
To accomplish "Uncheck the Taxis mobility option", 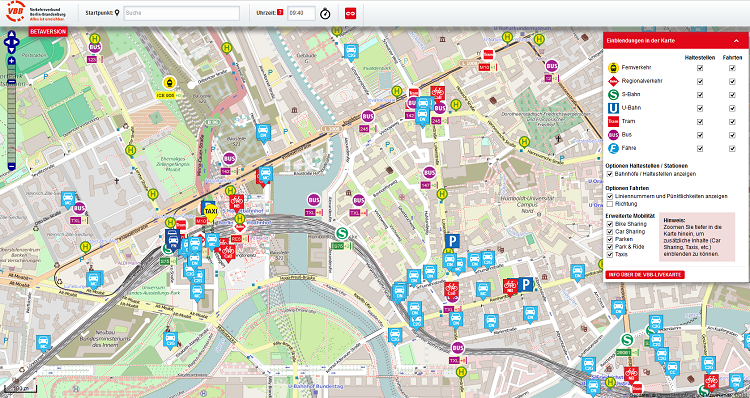I will click(x=610, y=254).
